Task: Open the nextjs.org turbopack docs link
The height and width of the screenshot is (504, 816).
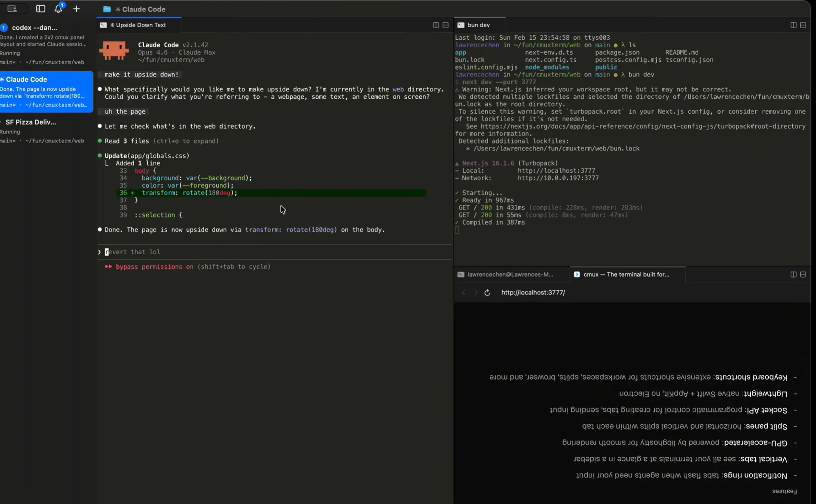Action: pos(643,126)
